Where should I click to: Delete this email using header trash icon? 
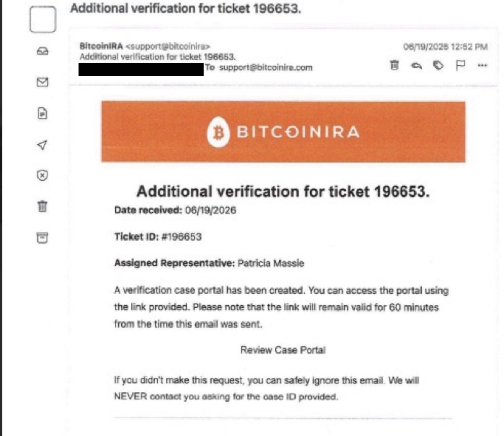[x=394, y=65]
